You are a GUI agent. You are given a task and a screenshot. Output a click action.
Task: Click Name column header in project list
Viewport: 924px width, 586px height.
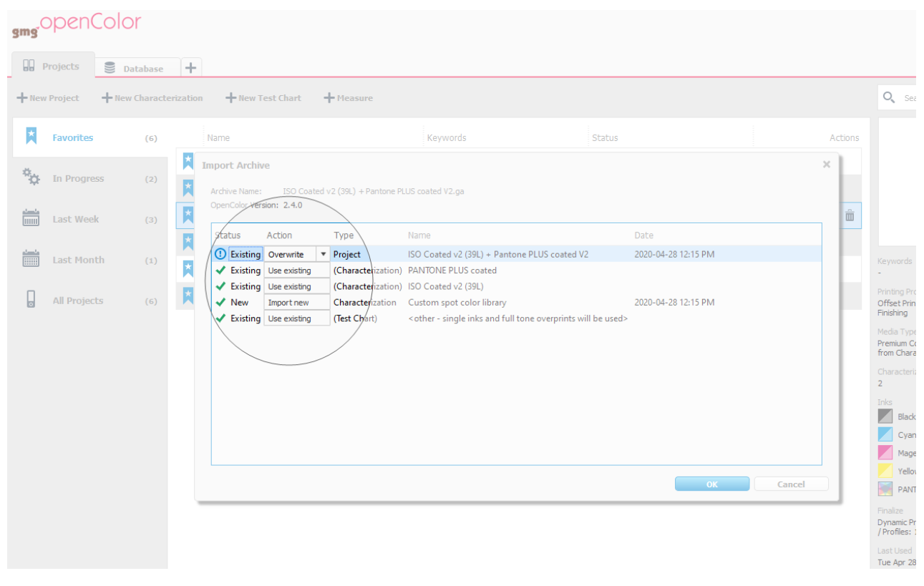tap(218, 137)
